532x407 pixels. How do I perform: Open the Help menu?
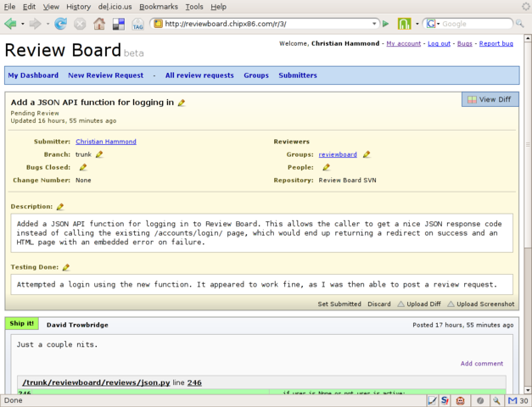[219, 7]
